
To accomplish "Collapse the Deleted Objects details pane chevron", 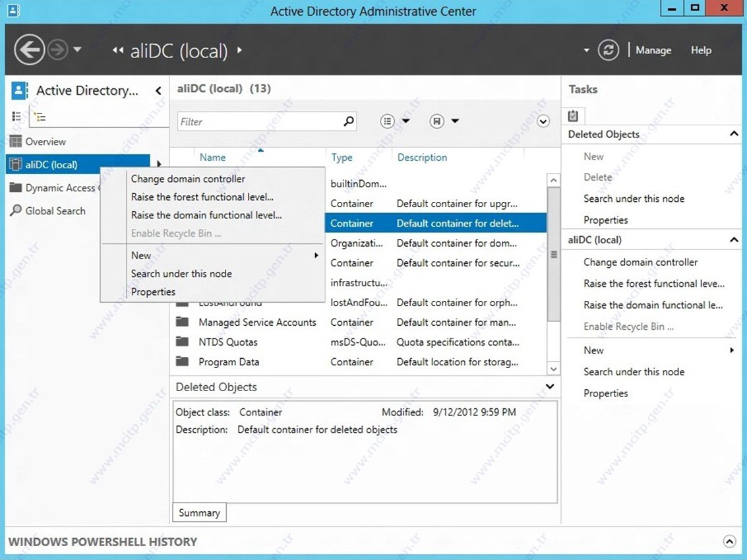I will (x=550, y=386).
